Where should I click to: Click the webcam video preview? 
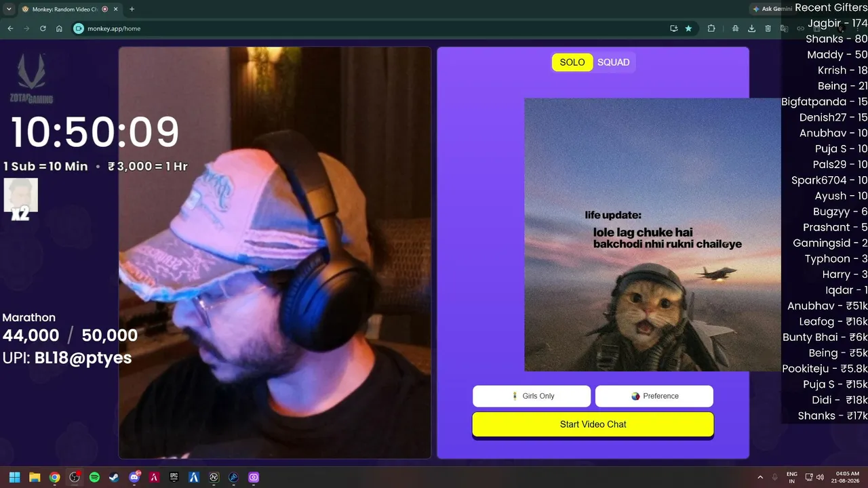click(x=275, y=253)
